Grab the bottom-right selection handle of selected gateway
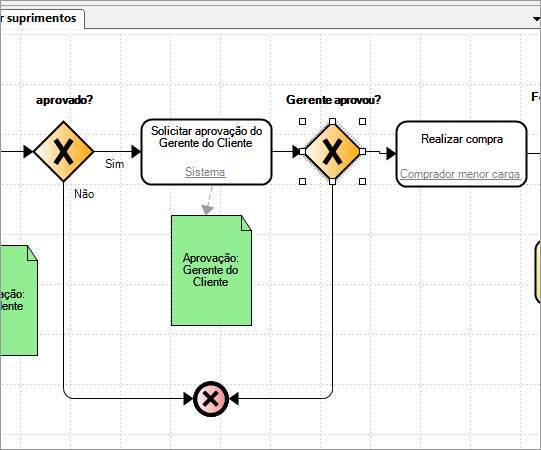The width and height of the screenshot is (541, 450). (x=362, y=182)
